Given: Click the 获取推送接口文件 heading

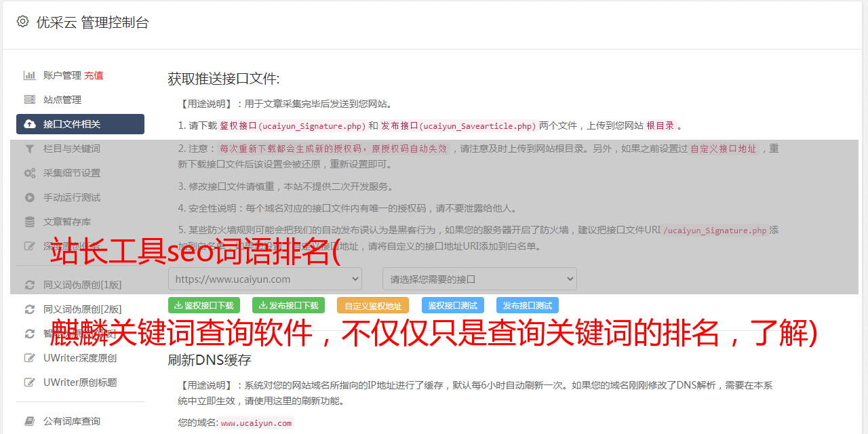Looking at the screenshot, I should coord(224,79).
